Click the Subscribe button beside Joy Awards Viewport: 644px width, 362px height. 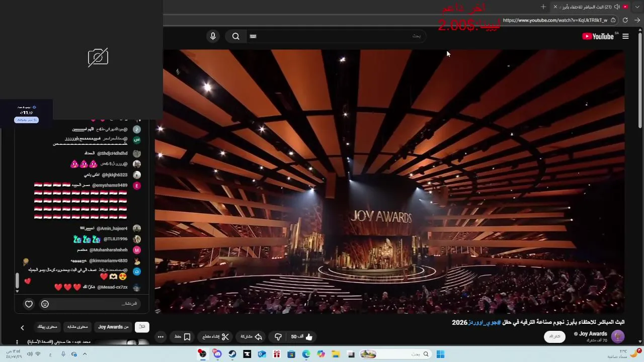[555, 336]
